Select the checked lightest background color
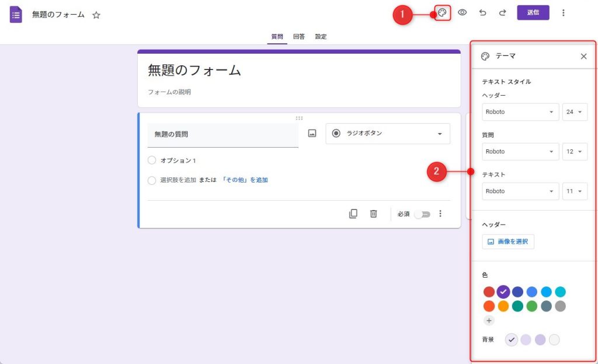Image resolution: width=598 pixels, height=364 pixels. (x=512, y=339)
